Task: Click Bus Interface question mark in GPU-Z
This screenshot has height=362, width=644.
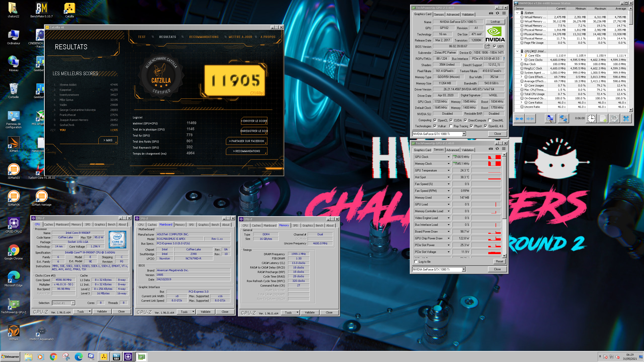Action: pos(504,59)
